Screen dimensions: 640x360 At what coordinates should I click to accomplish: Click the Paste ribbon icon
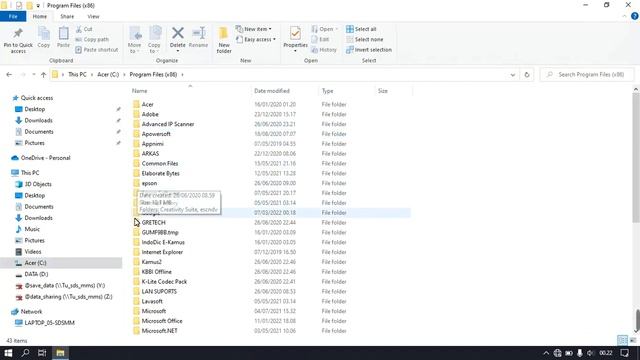[63, 33]
